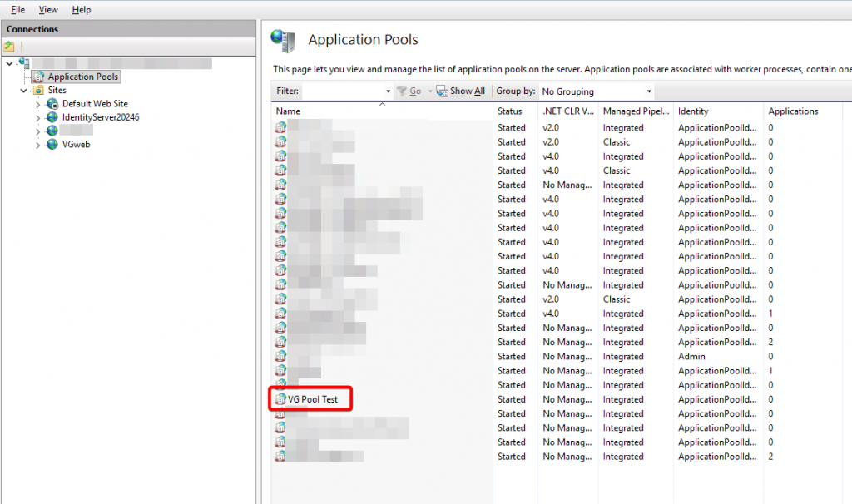The height and width of the screenshot is (504, 852).
Task: Type in the Filter input field
Action: 341,91
